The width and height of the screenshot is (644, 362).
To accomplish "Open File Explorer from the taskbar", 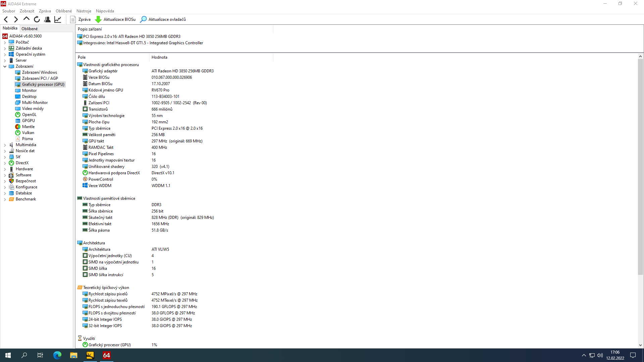I will coord(74,355).
